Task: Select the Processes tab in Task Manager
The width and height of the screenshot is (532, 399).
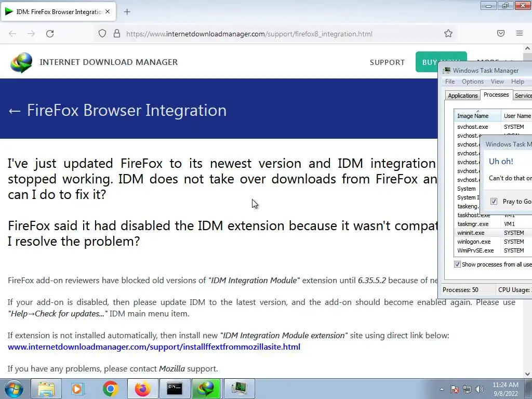Action: tap(496, 95)
